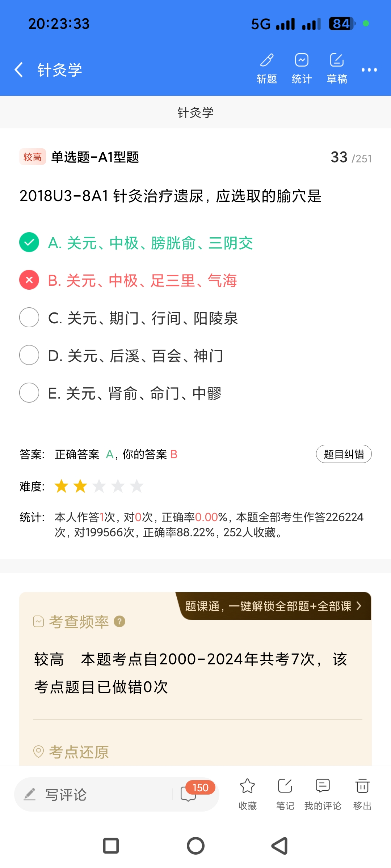Tap the third difficulty star

click(99, 486)
